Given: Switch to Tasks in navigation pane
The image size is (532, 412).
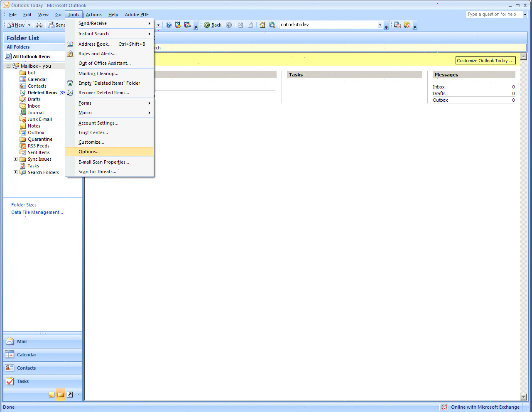Looking at the screenshot, I should pos(42,382).
